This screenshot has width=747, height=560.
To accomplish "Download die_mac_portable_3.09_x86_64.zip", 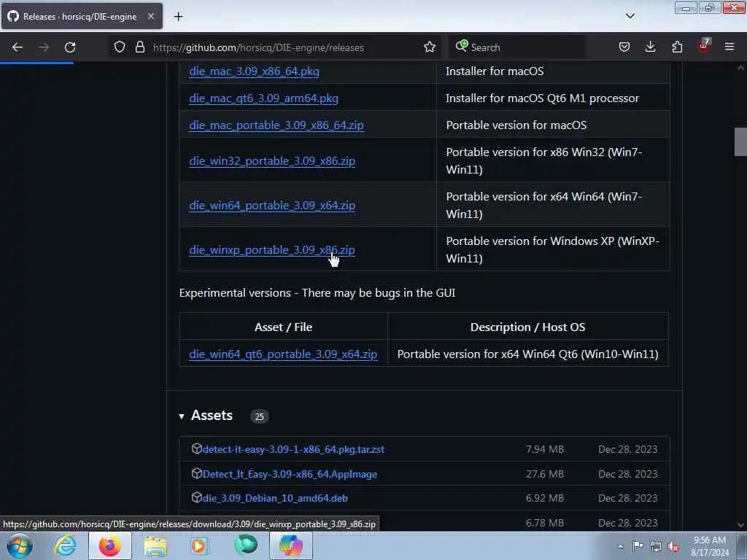I will pos(276,125).
